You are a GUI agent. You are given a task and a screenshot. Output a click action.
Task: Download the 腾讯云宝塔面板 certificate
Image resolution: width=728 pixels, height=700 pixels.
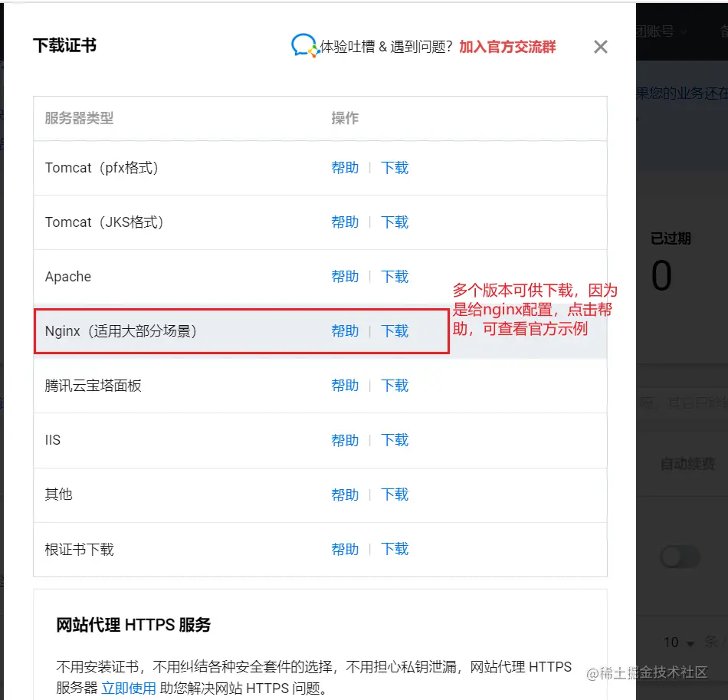(395, 385)
